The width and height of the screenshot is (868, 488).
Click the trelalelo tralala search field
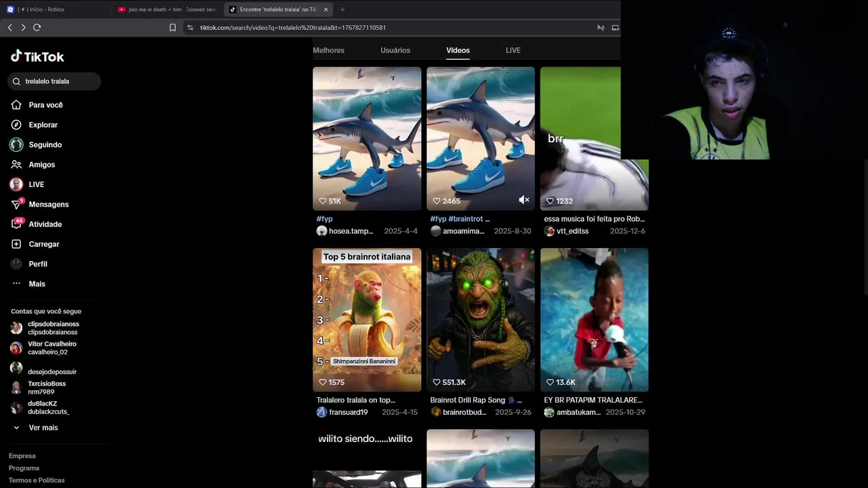pos(54,81)
